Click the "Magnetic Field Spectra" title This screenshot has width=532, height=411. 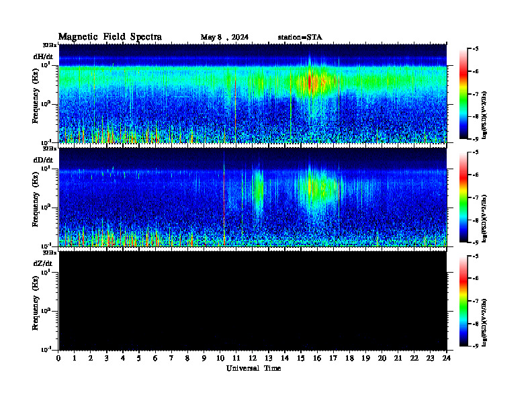click(110, 37)
